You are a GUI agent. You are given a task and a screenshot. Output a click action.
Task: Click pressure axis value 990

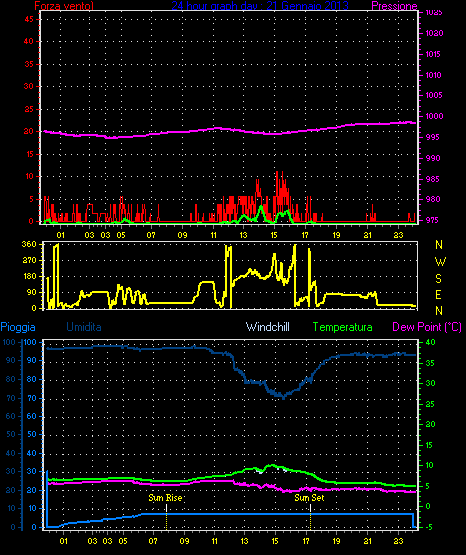click(x=433, y=158)
